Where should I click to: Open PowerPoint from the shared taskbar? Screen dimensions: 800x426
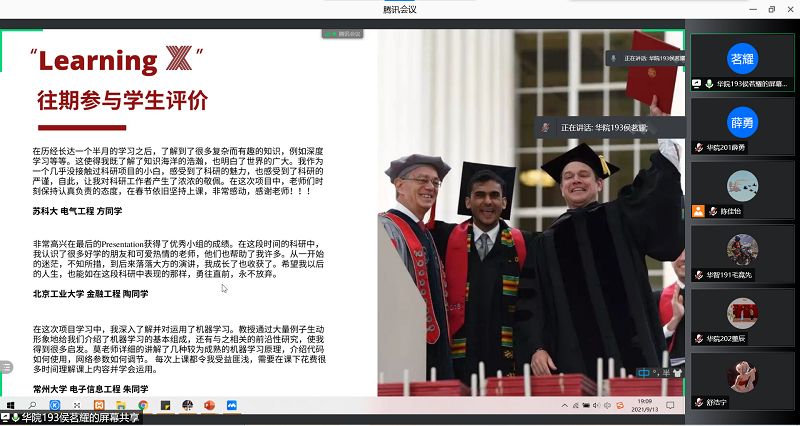point(209,406)
